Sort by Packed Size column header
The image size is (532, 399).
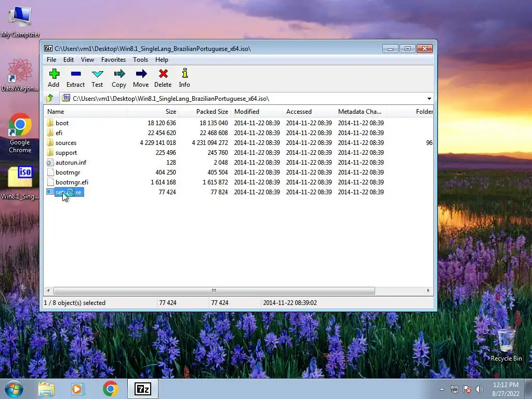tap(205, 112)
